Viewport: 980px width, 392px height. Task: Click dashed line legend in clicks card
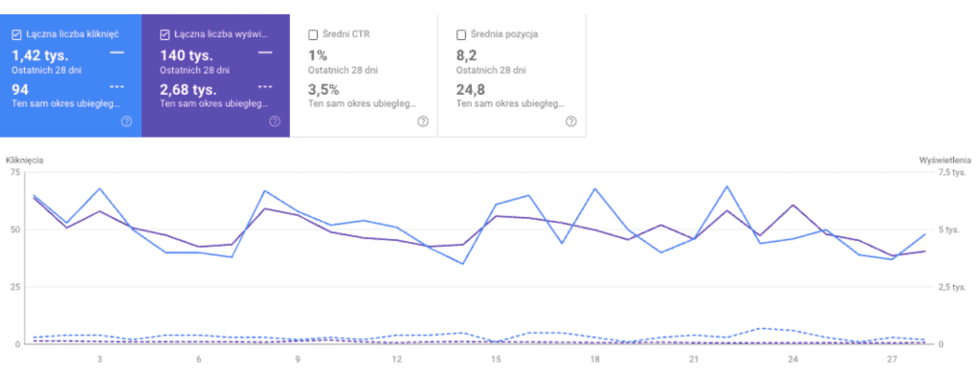pos(117,86)
